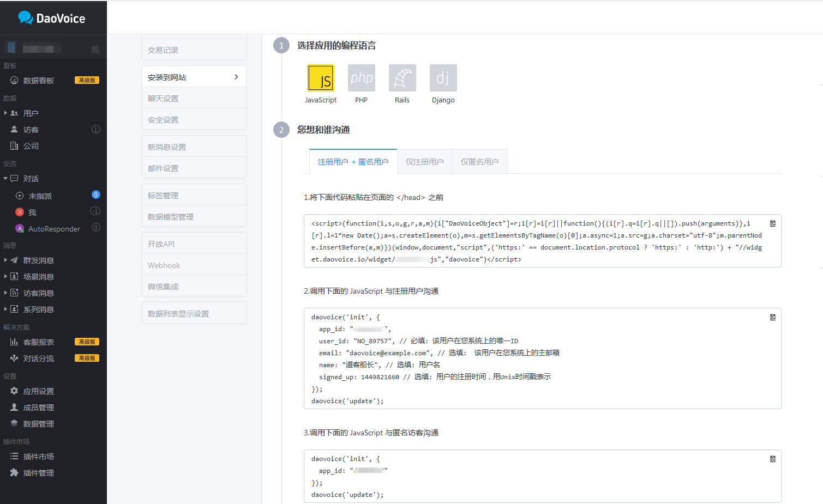
Task: Expand the 用户 tree item
Action: coord(5,113)
